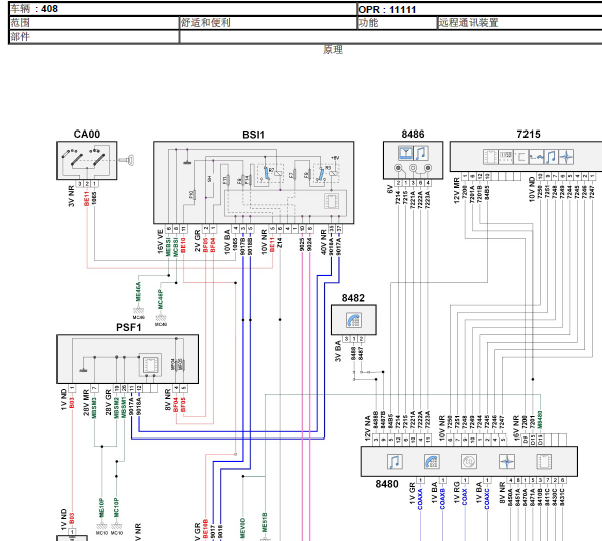Click the ground symbol below ME10P
The width and height of the screenshot is (602, 541).
pos(101,527)
